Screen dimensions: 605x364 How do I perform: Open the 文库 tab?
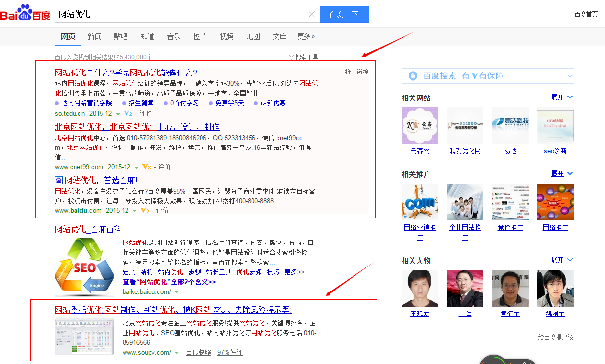pos(279,36)
